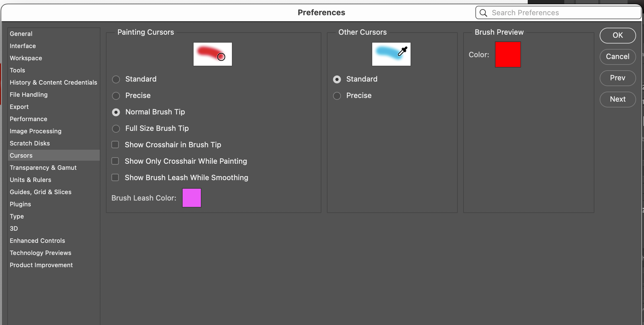Click the search magnifier icon
Screen dimensions: 644x325
click(x=483, y=12)
